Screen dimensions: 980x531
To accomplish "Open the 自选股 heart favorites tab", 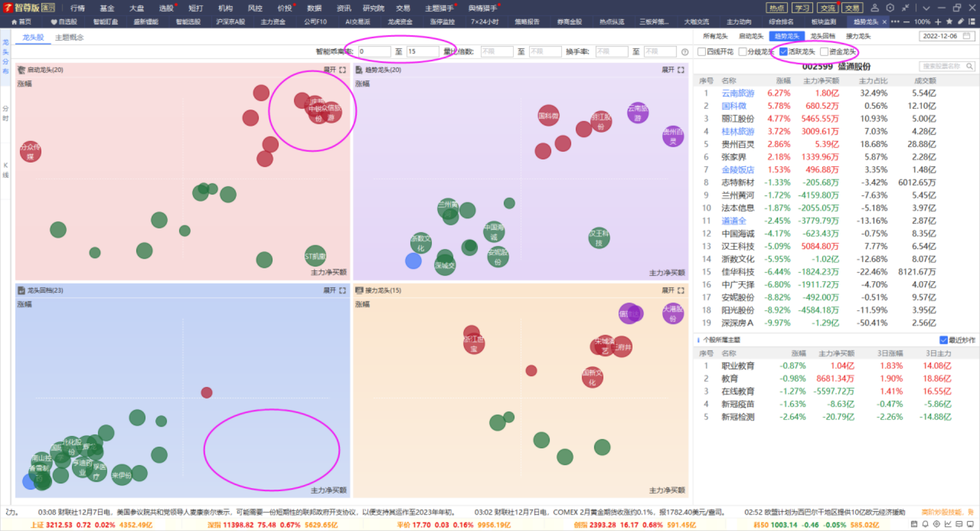I will tap(64, 22).
